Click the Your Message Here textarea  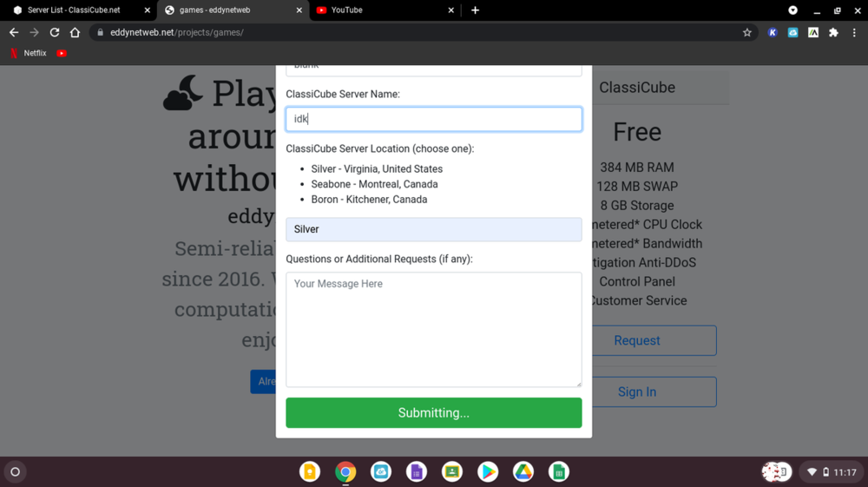[x=433, y=329]
